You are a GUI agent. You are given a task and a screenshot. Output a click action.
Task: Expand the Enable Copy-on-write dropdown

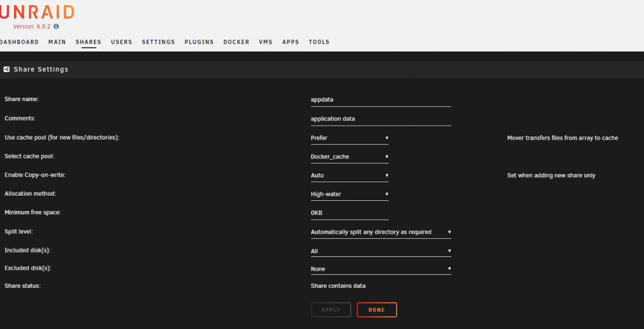(x=350, y=175)
